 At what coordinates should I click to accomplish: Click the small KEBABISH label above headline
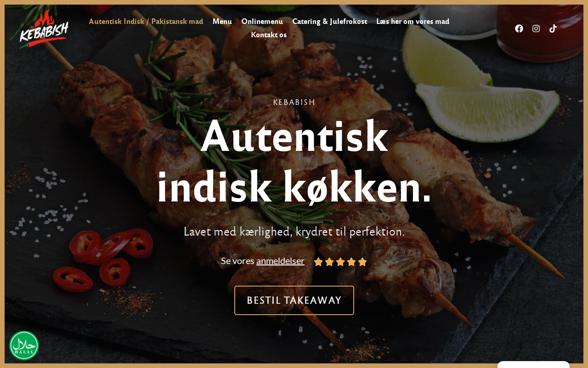tap(294, 102)
